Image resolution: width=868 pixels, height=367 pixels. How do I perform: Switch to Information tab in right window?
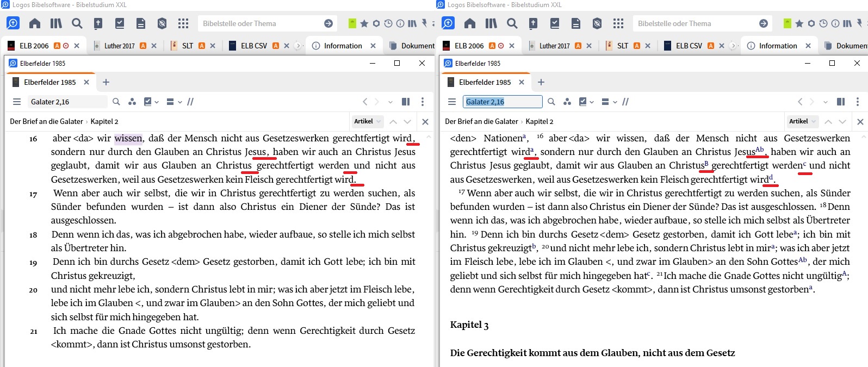(x=779, y=46)
